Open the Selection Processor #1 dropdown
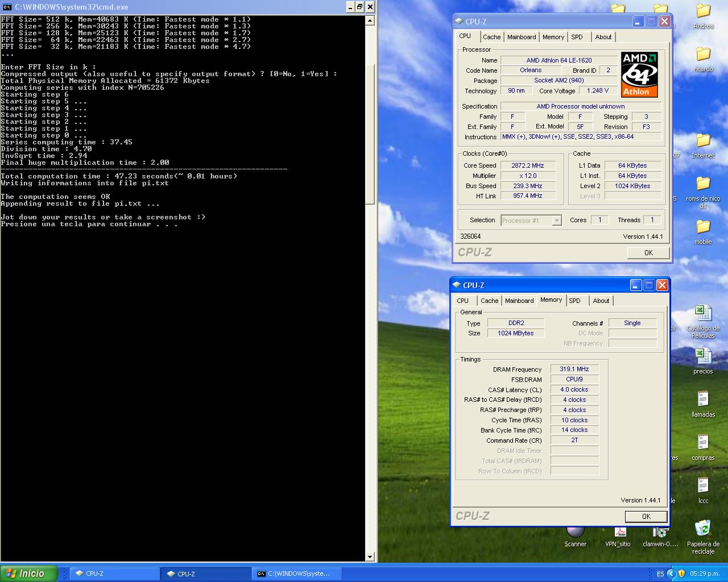 [531, 221]
